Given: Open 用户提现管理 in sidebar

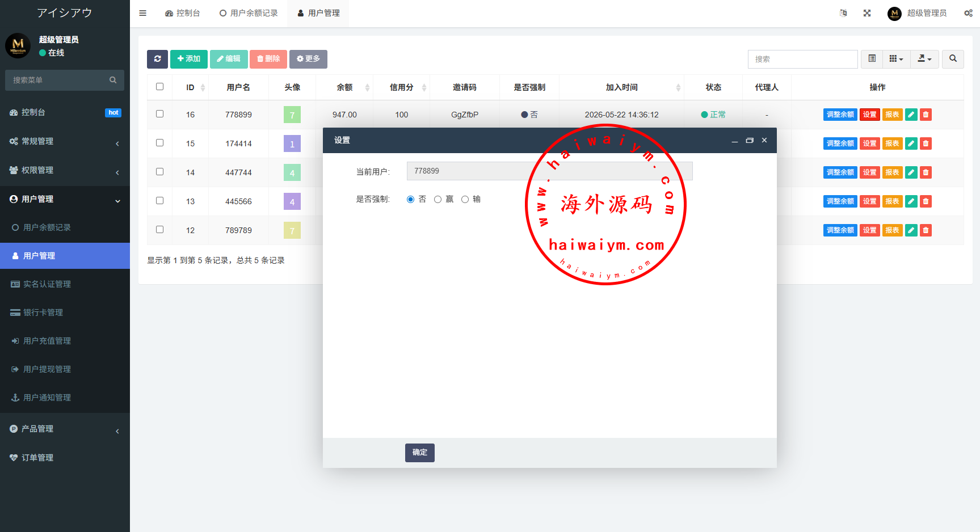Looking at the screenshot, I should [65, 369].
